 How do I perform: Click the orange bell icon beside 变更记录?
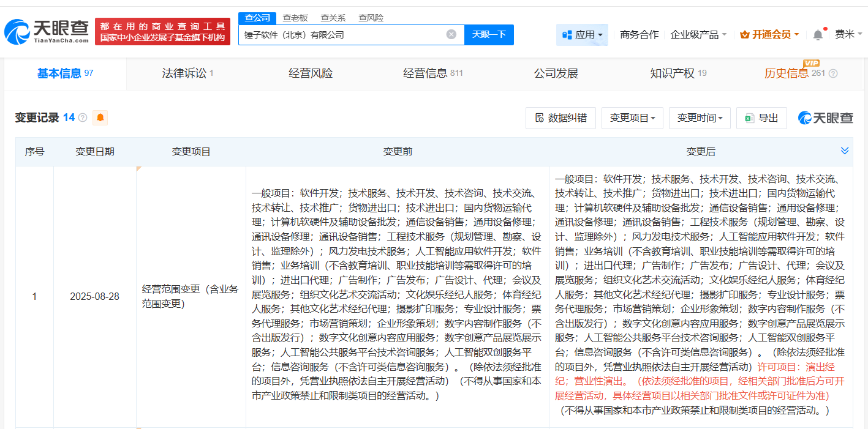coord(99,117)
